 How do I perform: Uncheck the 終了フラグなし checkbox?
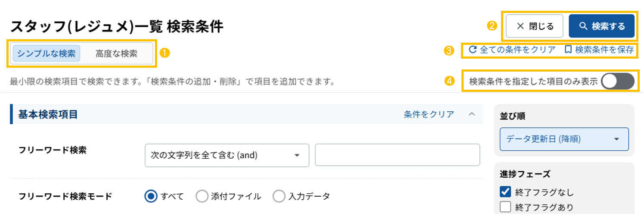pyautogui.click(x=505, y=192)
